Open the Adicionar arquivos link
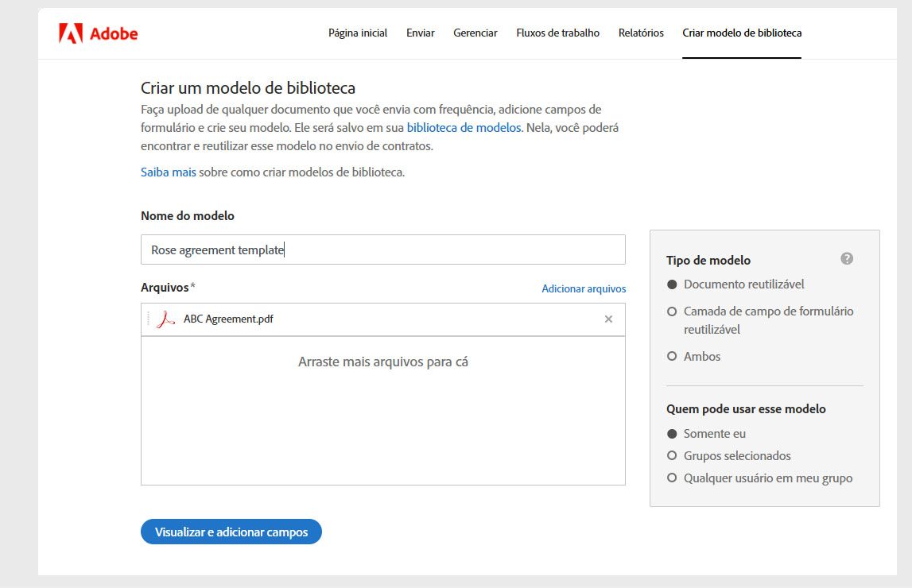Image resolution: width=912 pixels, height=588 pixels. 584,288
